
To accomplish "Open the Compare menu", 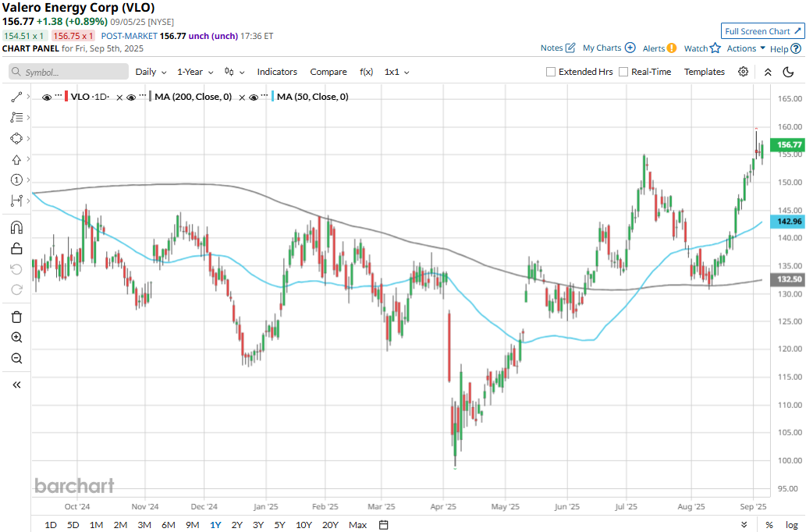I will click(x=328, y=72).
